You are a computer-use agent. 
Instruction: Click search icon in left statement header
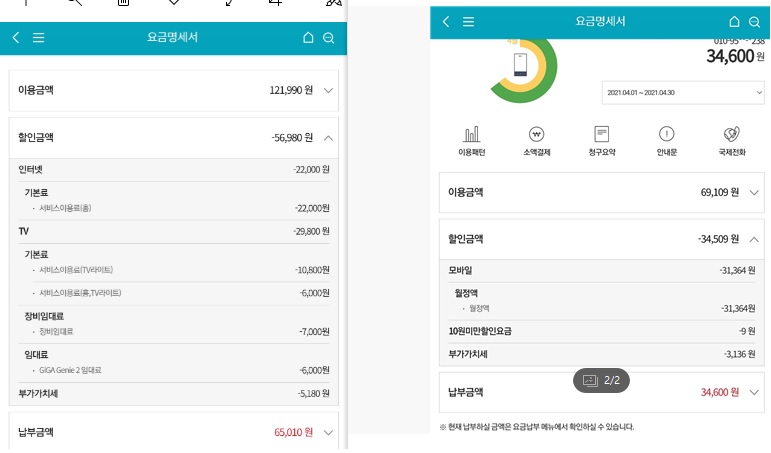coord(328,38)
